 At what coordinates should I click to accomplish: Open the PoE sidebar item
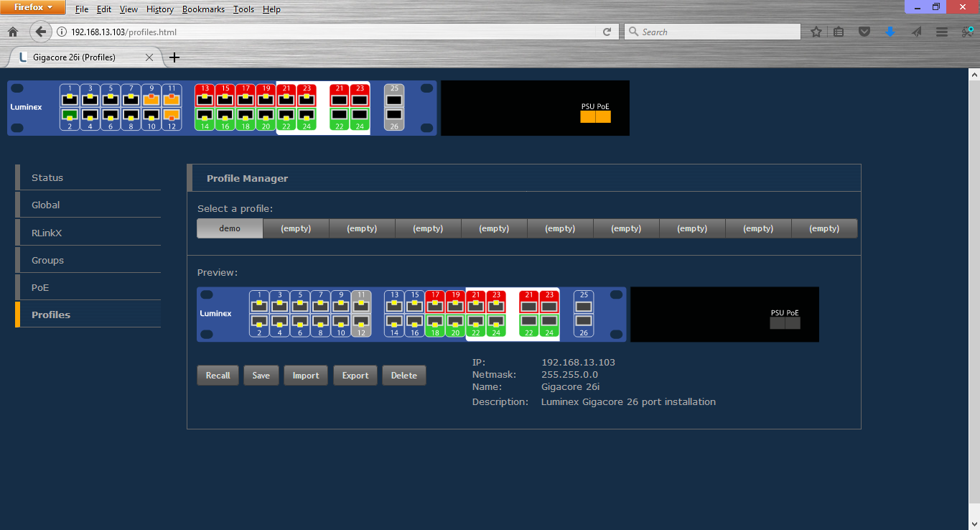pyautogui.click(x=88, y=287)
